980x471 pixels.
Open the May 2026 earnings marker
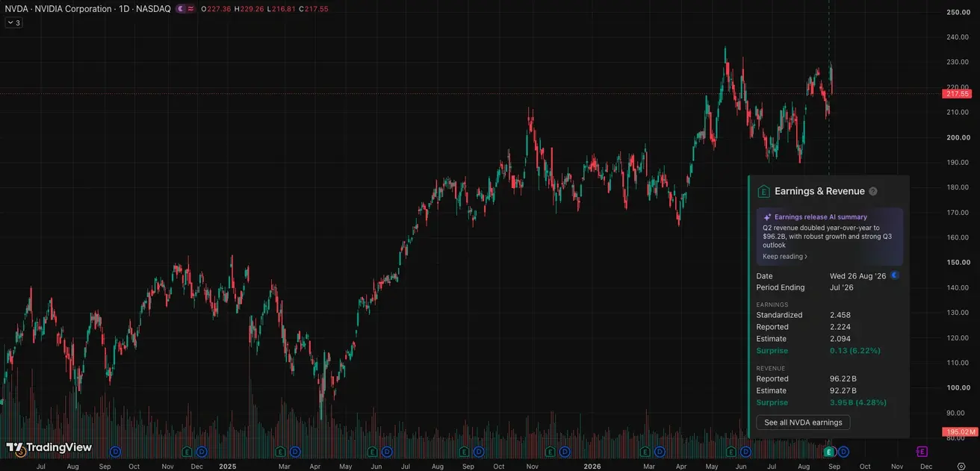coord(732,452)
